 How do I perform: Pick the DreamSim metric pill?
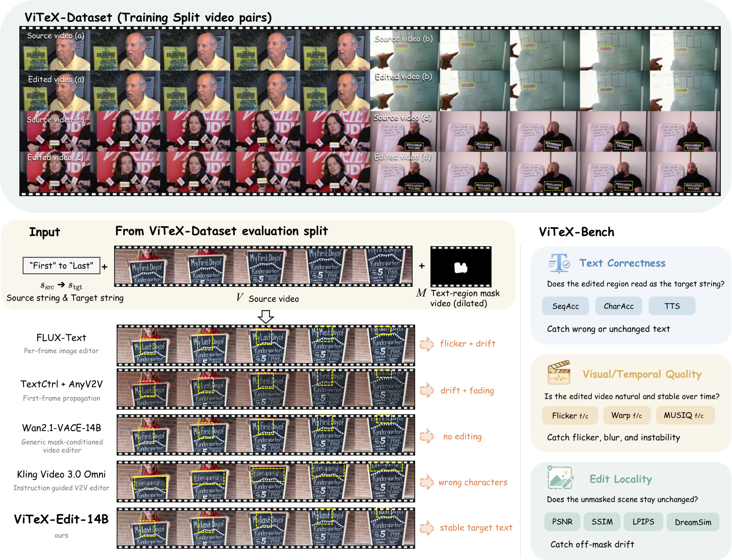click(x=693, y=522)
